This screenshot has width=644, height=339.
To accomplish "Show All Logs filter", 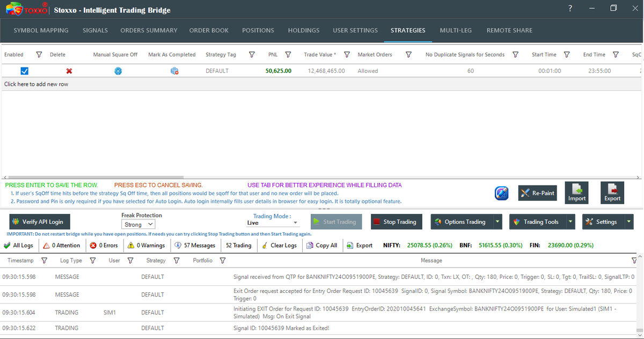I will click(19, 245).
